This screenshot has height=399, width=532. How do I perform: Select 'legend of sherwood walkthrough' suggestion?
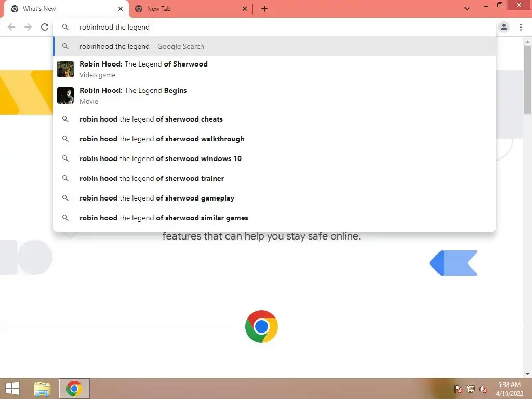tap(274, 139)
